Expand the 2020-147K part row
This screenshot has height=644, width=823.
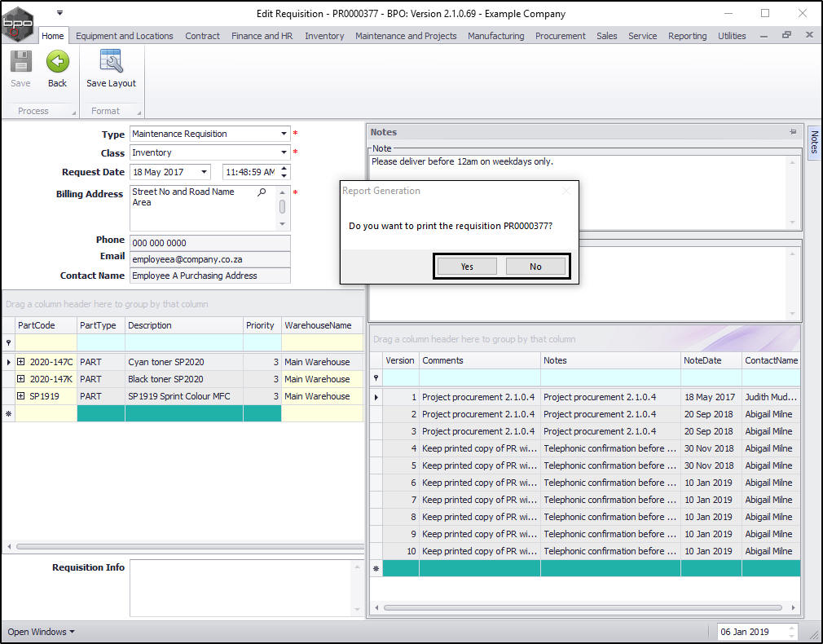point(20,379)
